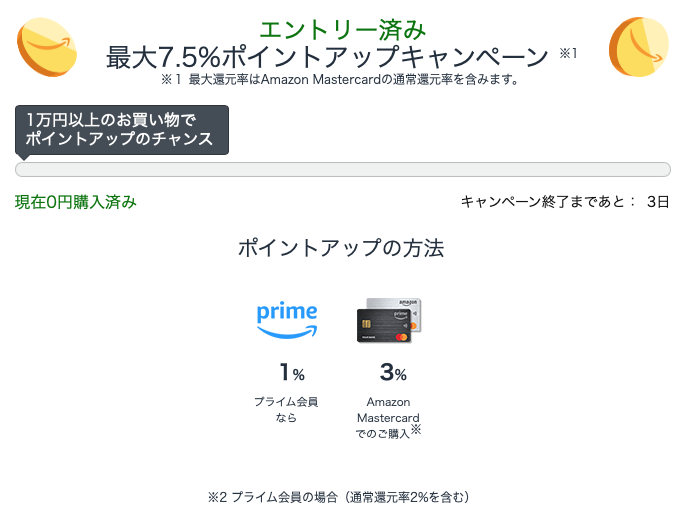
Task: Click the right Amazon gold coin icon
Action: (x=639, y=47)
